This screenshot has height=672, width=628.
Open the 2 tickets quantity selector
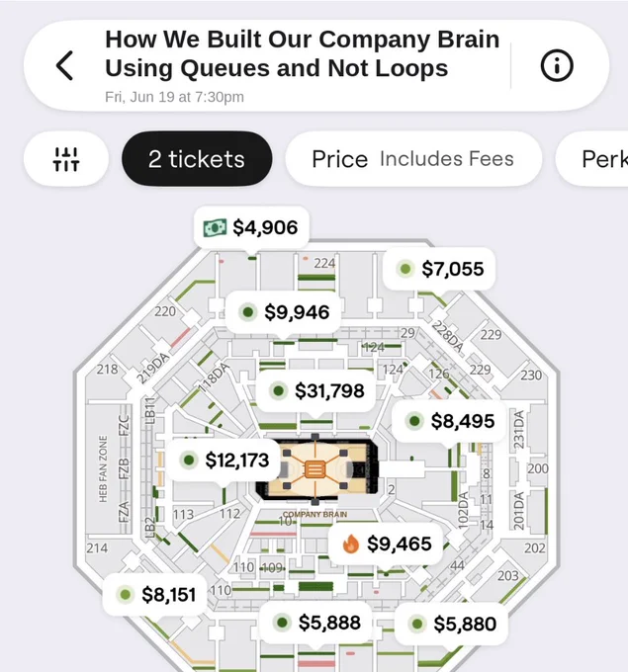click(197, 158)
